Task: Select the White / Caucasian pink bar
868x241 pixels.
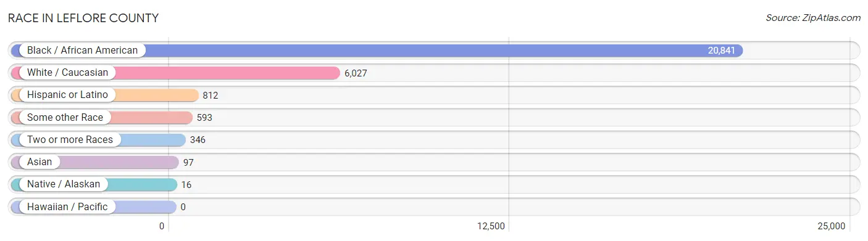Action: (175, 73)
